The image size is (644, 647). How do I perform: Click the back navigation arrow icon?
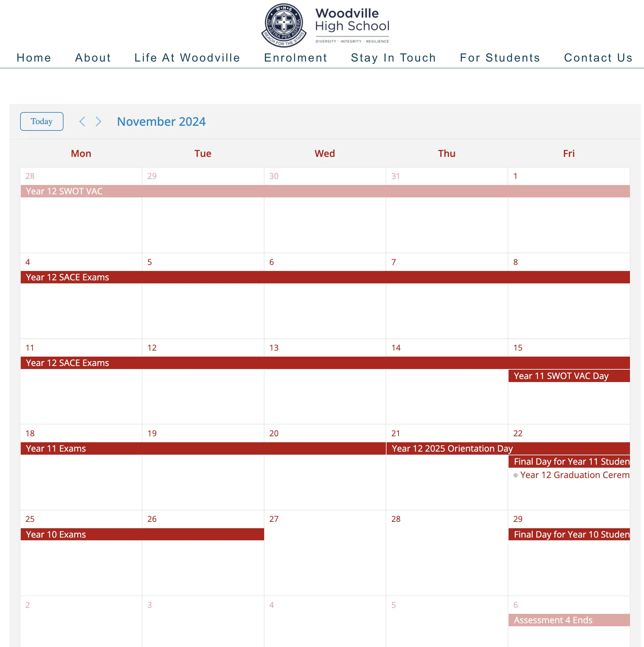click(82, 121)
